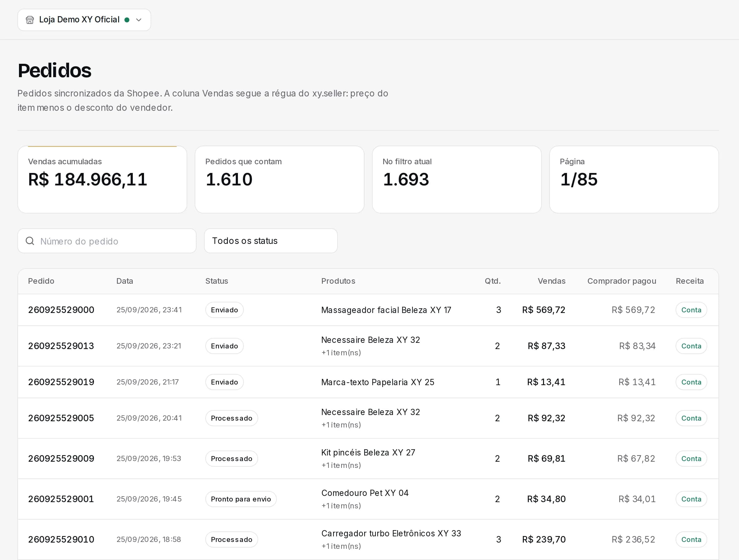
Task: Click the R$ 83,34 buyer paid value
Action: pos(637,346)
